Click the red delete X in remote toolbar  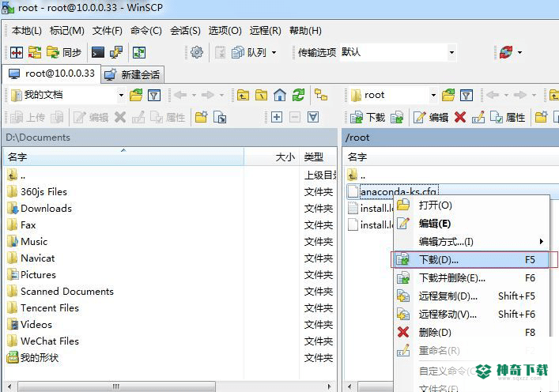460,117
